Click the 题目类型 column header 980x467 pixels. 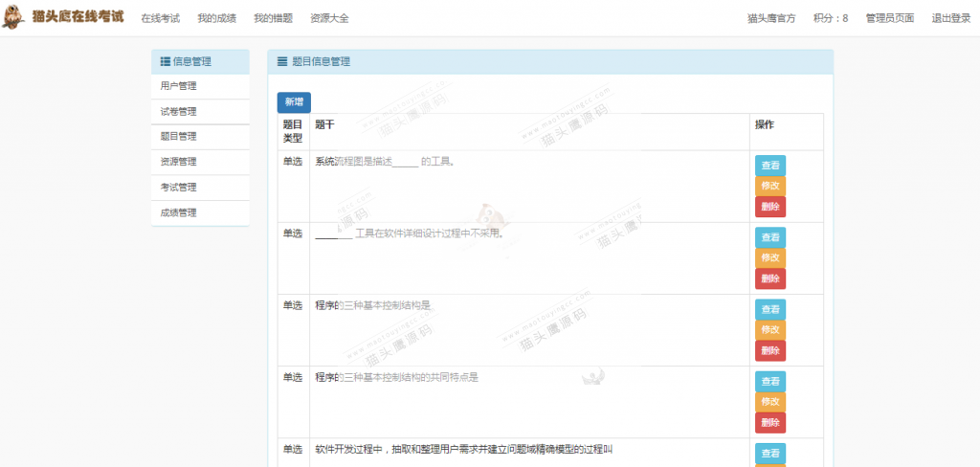(293, 131)
